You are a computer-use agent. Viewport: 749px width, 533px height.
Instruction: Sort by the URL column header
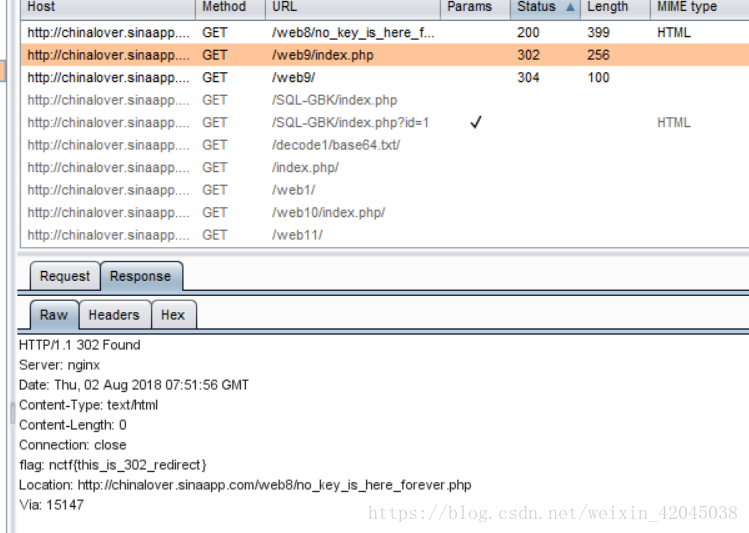pos(353,8)
